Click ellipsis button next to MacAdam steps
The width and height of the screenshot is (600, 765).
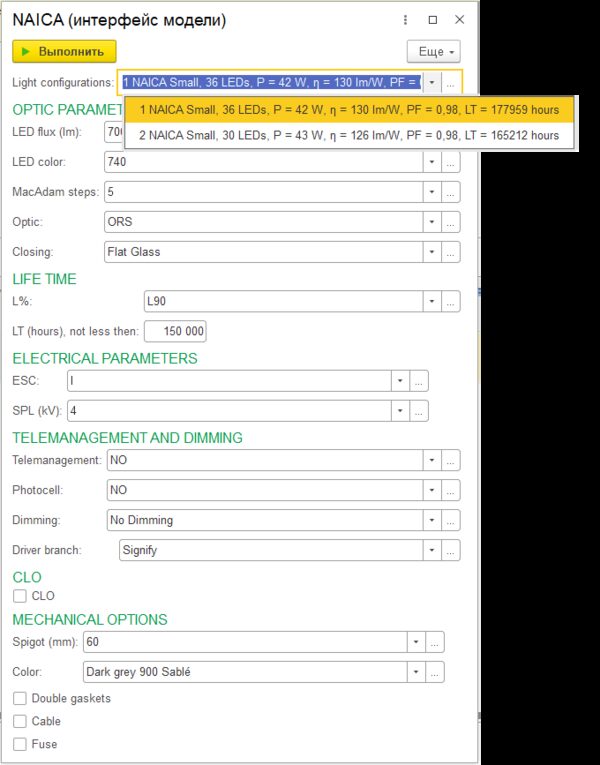pos(451,192)
